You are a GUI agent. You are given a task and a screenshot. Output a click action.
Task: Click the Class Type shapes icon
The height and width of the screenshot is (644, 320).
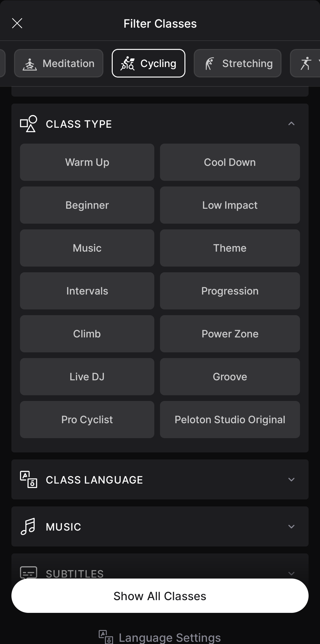click(29, 124)
